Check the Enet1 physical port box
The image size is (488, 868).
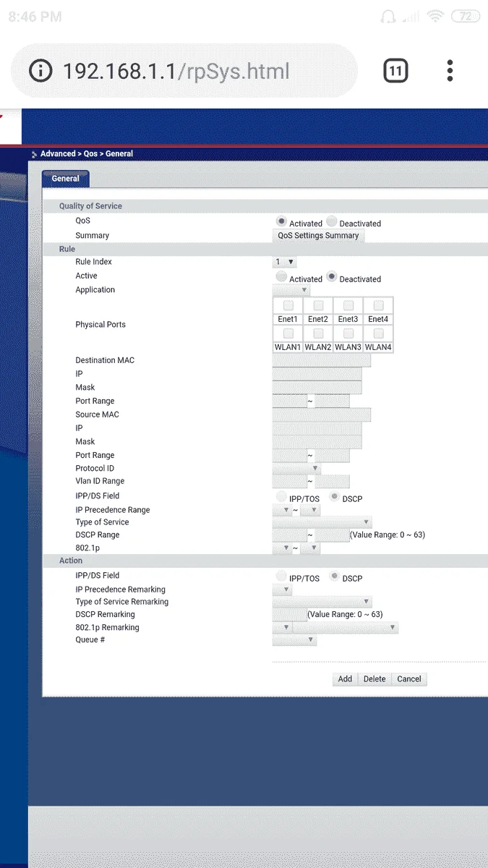pyautogui.click(x=288, y=306)
